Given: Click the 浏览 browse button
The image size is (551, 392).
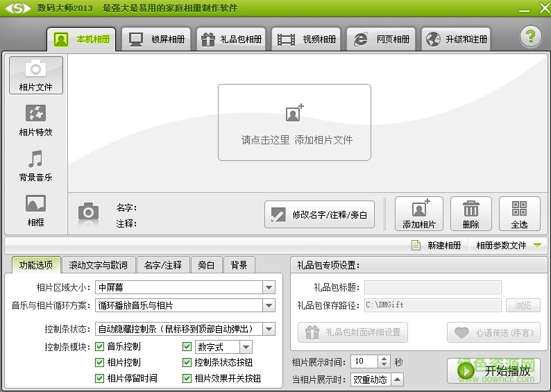Looking at the screenshot, I should point(523,305).
